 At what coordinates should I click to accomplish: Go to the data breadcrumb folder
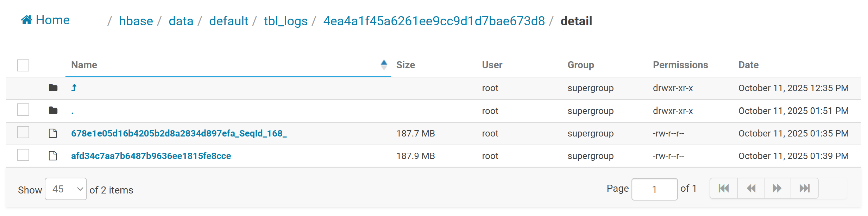pos(181,21)
